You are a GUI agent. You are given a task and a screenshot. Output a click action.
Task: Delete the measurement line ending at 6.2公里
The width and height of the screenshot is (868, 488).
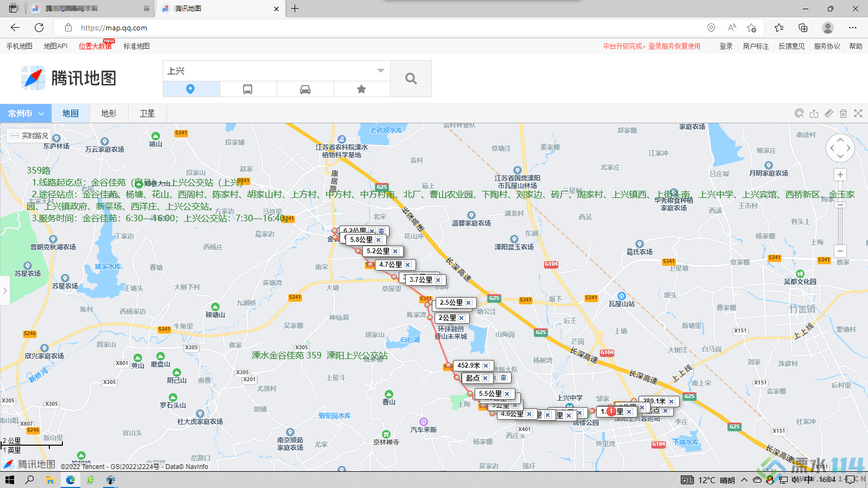point(381,231)
